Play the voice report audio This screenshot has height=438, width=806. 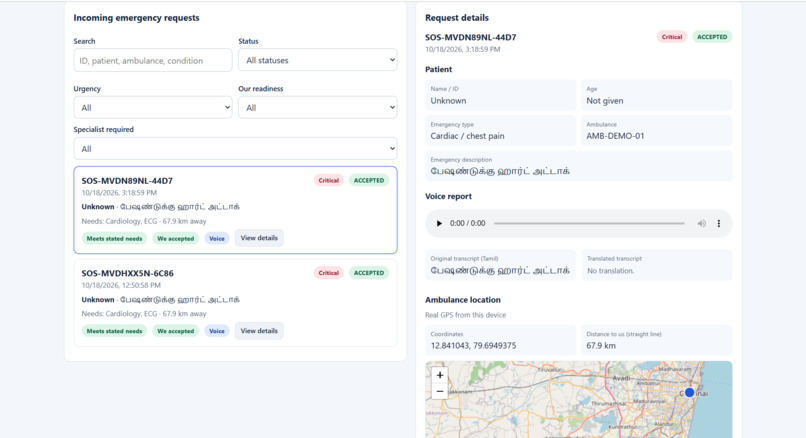point(439,224)
